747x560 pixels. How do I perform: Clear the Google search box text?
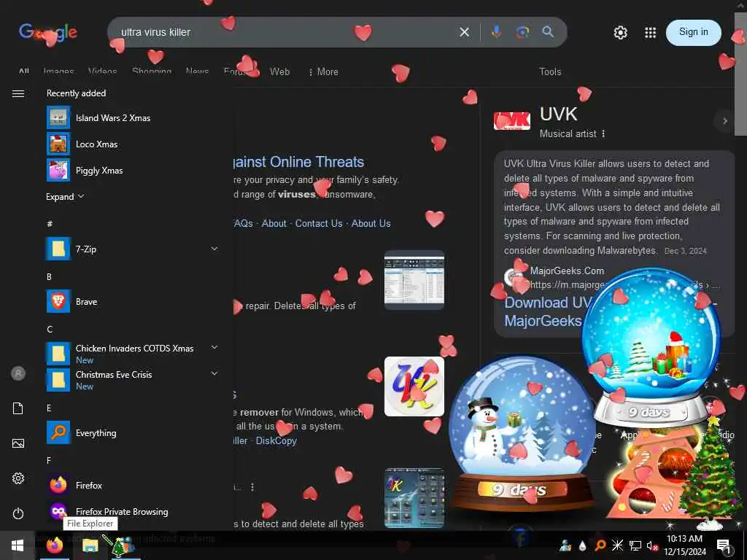click(464, 32)
